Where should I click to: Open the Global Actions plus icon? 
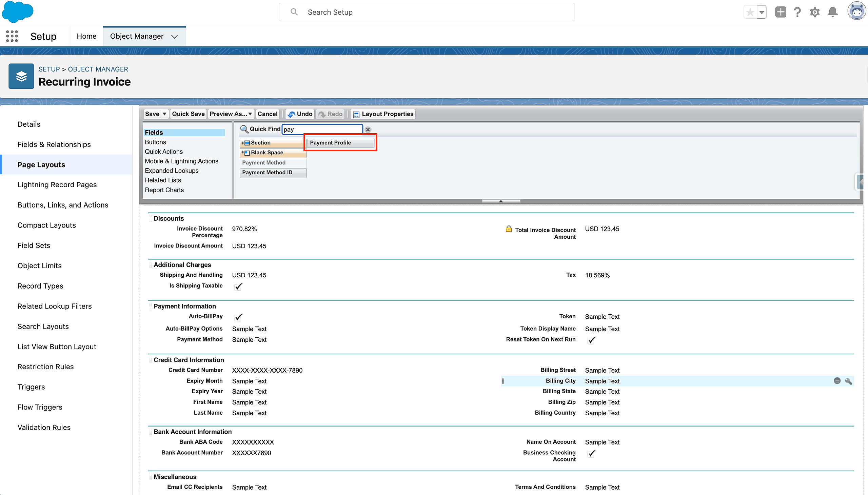coord(780,12)
